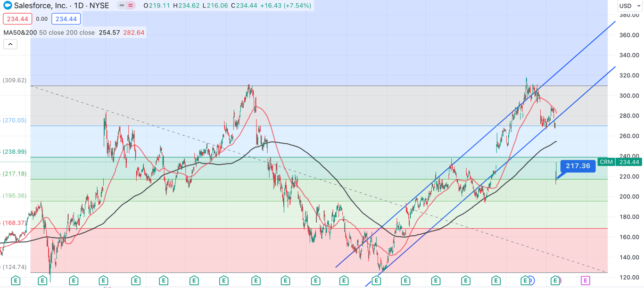This screenshot has width=644, height=288.
Task: Click the 260.00 price axis label
Action: (629, 136)
